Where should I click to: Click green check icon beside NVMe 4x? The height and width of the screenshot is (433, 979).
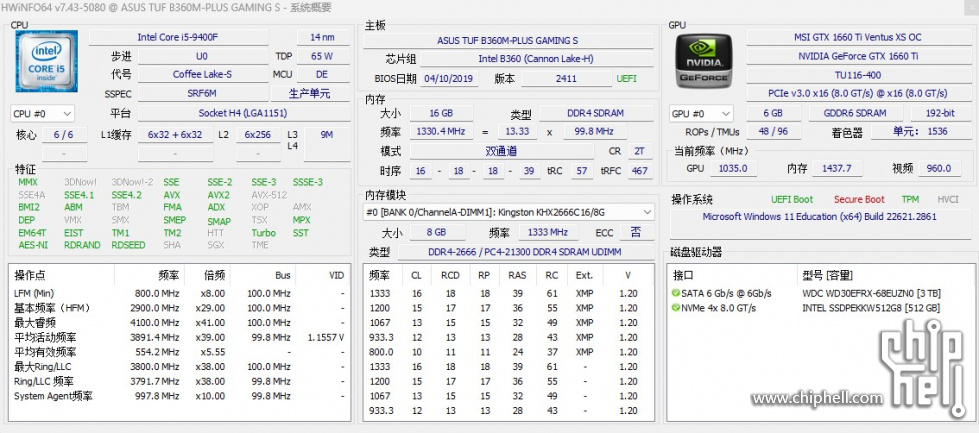(676, 308)
